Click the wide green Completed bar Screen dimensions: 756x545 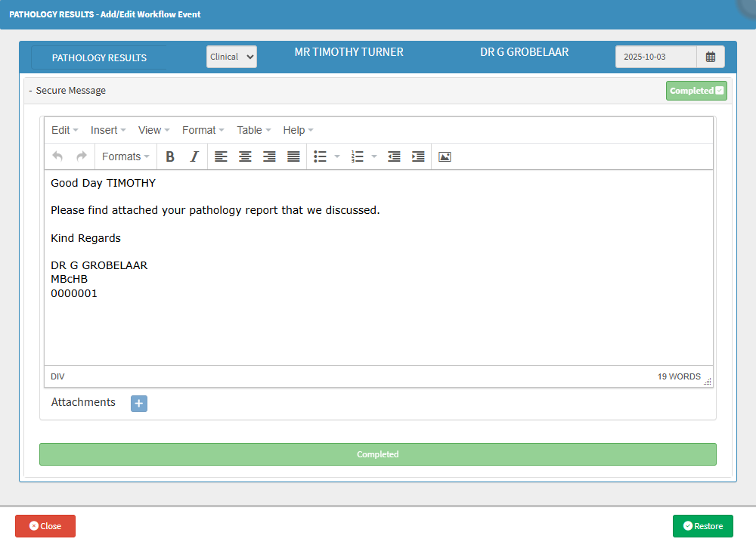(378, 454)
